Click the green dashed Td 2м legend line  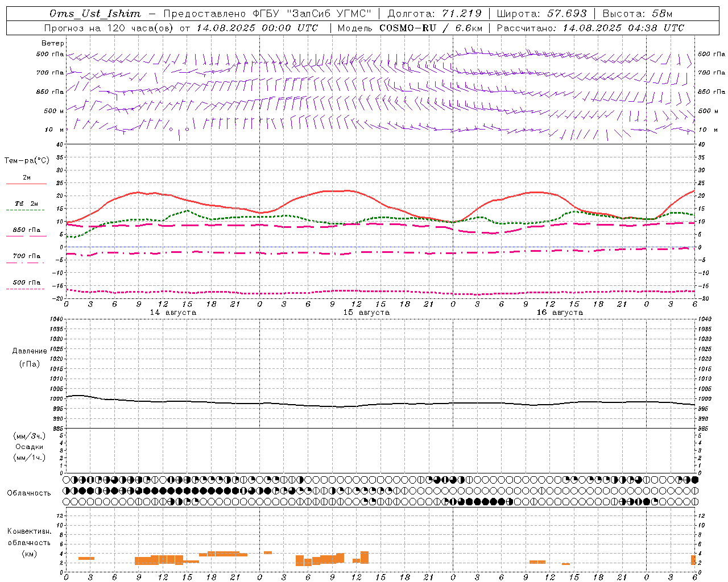pyautogui.click(x=25, y=210)
